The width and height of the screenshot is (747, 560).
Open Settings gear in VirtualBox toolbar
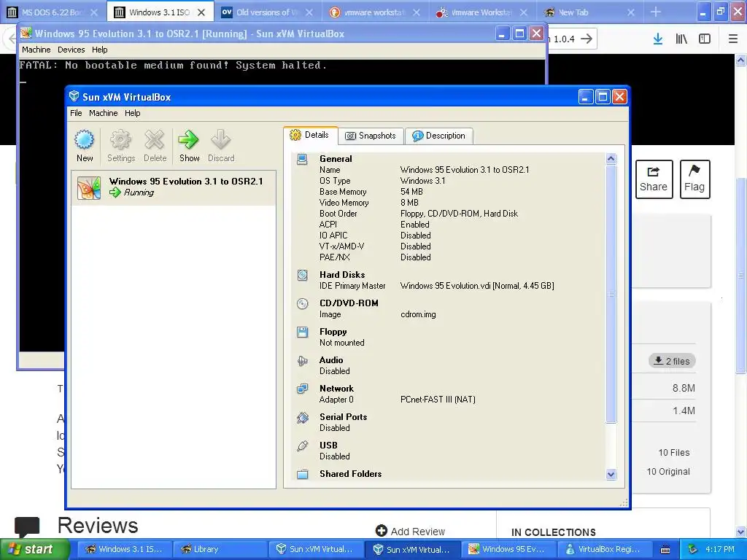(120, 139)
